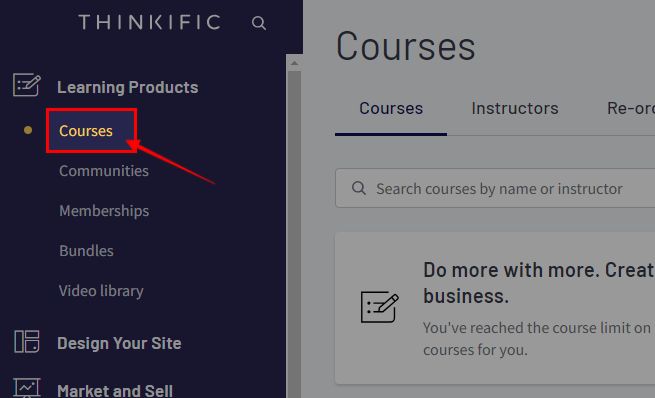Open the Video library page
655x398 pixels.
point(101,291)
